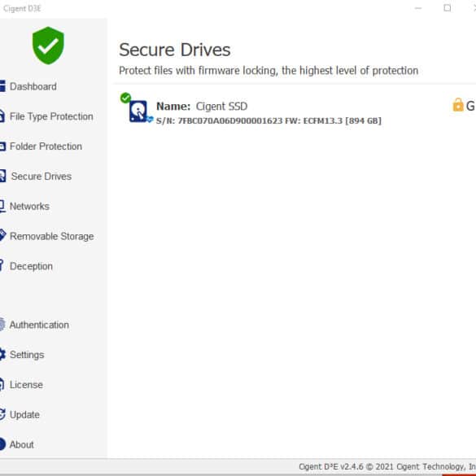Viewport: 476px width, 476px height.
Task: Click the green check badge on drive
Action: pos(125,98)
